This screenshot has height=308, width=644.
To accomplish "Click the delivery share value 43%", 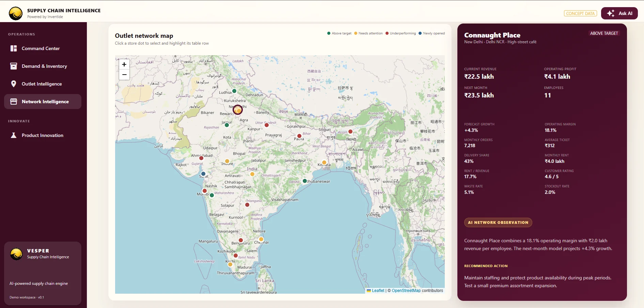I will [x=469, y=161].
